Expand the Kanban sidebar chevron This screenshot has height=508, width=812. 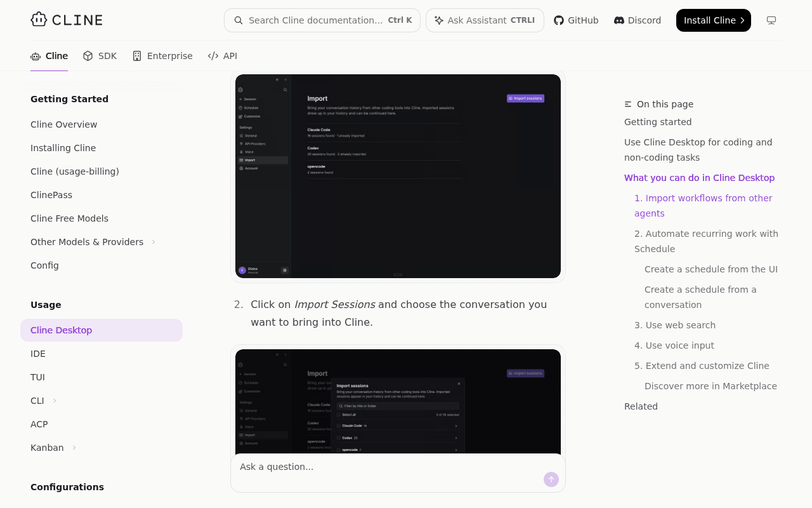(74, 448)
